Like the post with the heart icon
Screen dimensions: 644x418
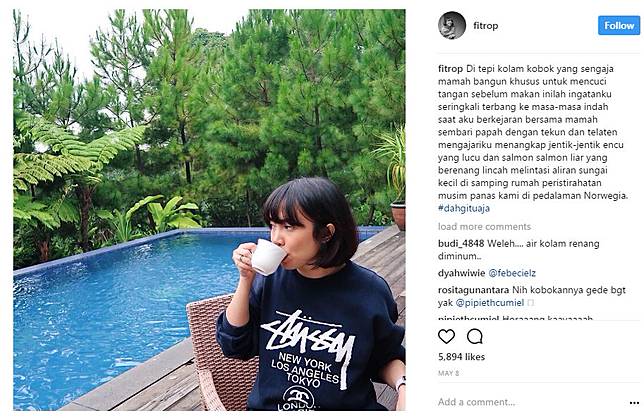pos(446,336)
